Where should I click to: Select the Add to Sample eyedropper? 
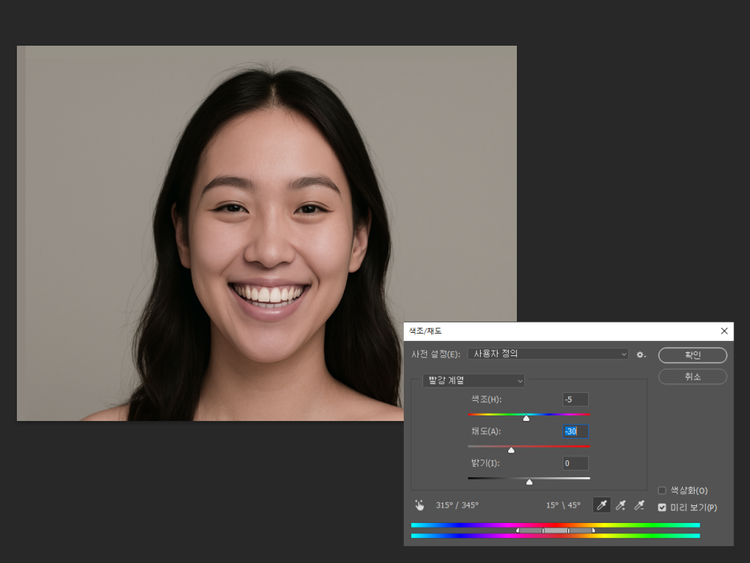(620, 505)
